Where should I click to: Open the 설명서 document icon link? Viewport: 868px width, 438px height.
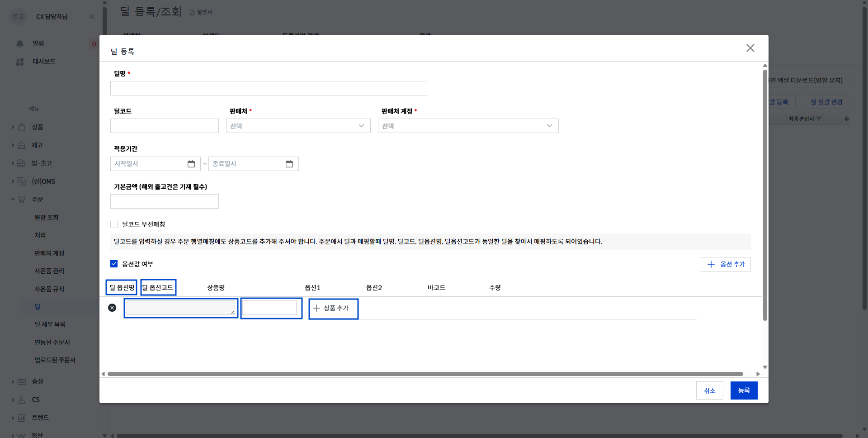coord(192,12)
